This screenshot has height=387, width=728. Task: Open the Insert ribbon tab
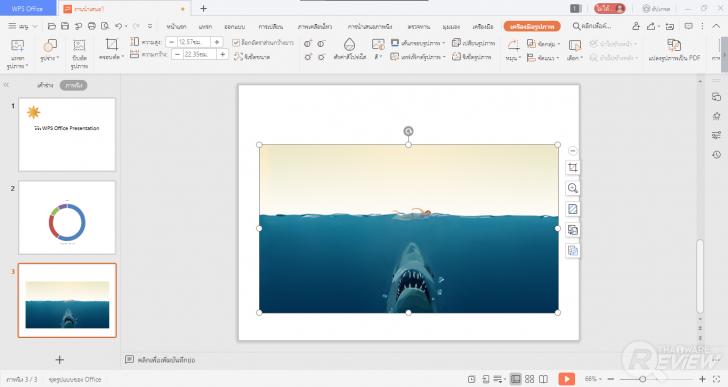(x=205, y=26)
